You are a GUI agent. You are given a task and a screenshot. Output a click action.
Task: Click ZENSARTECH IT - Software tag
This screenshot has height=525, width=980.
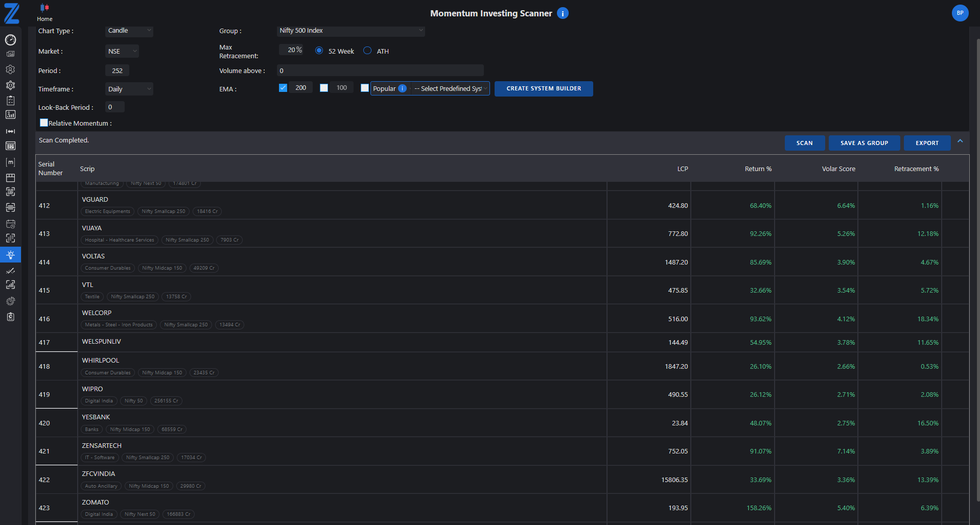point(100,458)
